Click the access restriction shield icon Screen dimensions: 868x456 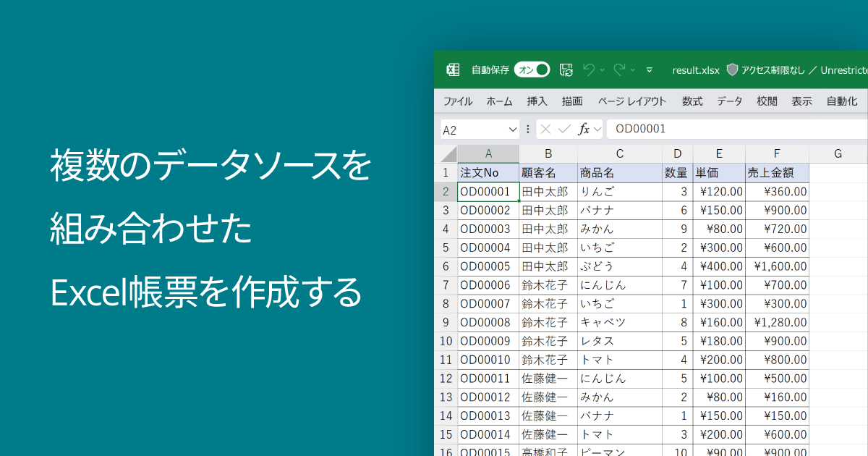click(732, 69)
